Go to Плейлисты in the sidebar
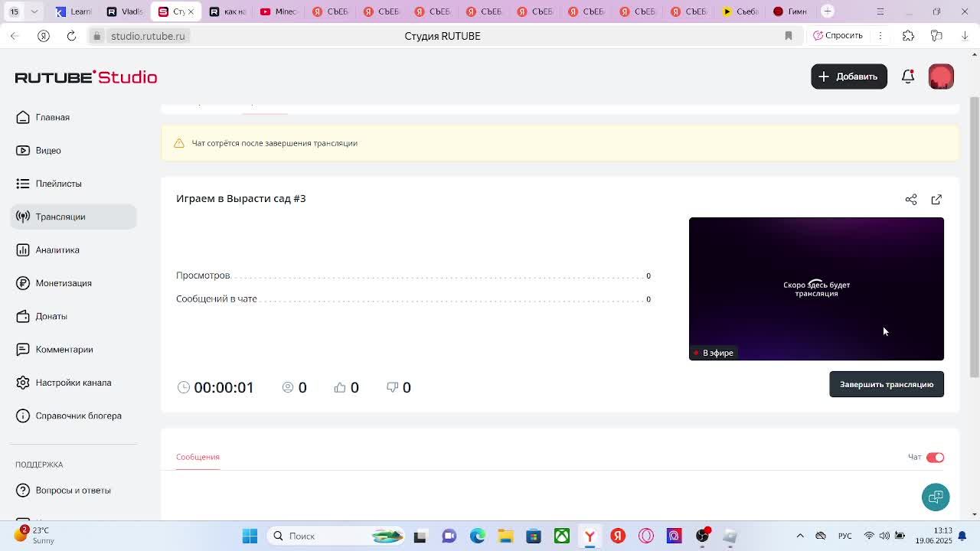The image size is (980, 551). [73, 184]
